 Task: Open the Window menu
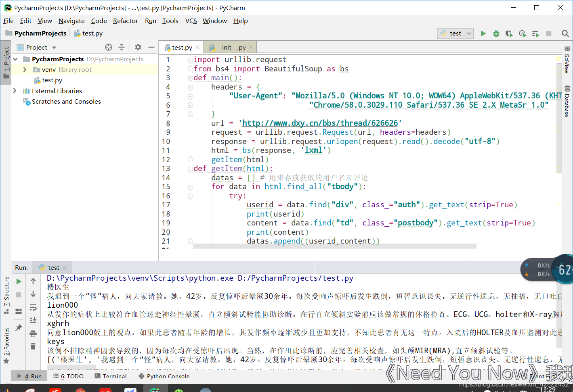coord(215,21)
